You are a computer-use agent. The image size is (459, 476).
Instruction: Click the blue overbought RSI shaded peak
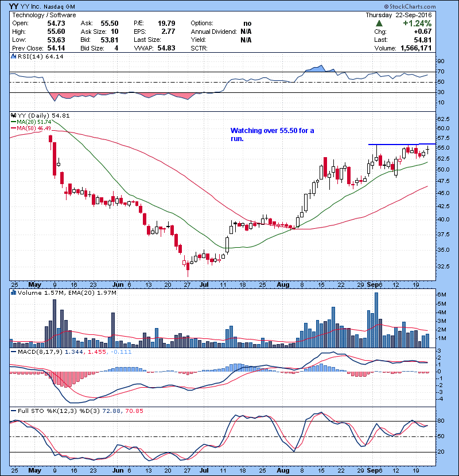pyautogui.click(x=317, y=69)
